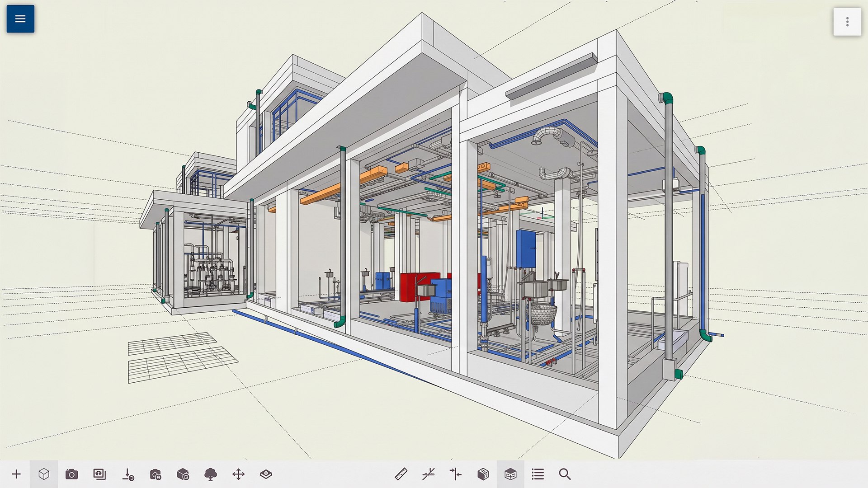The height and width of the screenshot is (488, 868).
Task: Click the arrows-to-line section plane icon
Action: pos(456,474)
